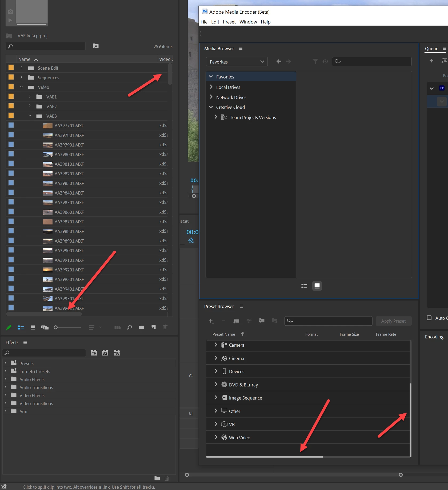The height and width of the screenshot is (490, 448).
Task: Click the trash Clear icon in the Project panel
Action: 165,327
